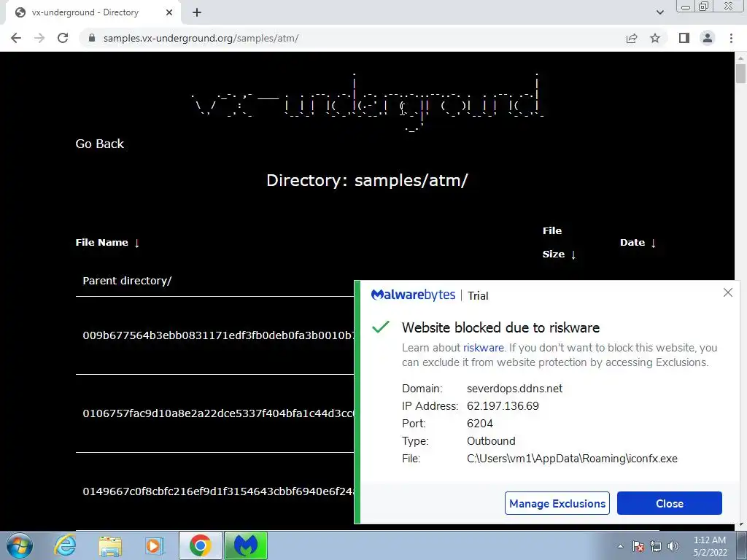This screenshot has height=560, width=747.
Task: Click the scrollbar up arrow
Action: (x=740, y=58)
